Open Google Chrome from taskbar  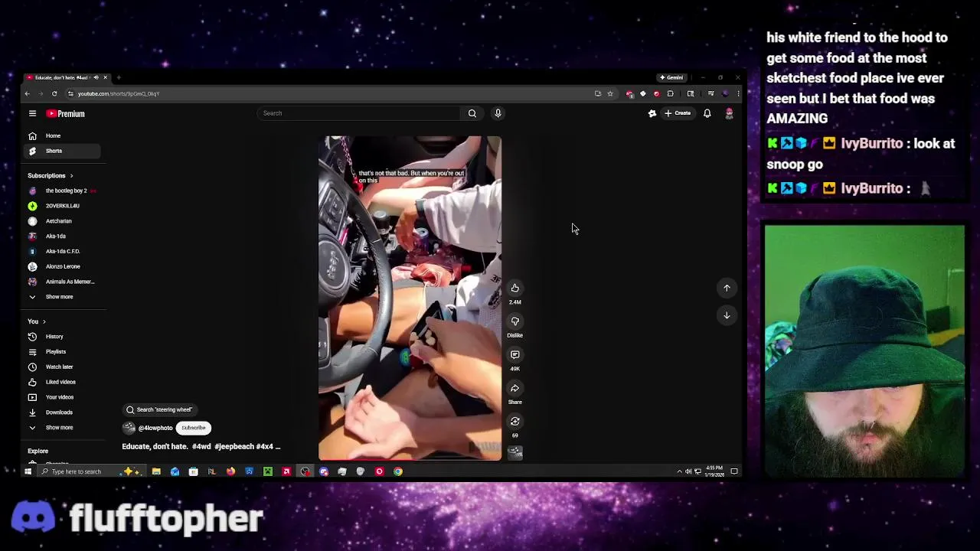pos(398,471)
